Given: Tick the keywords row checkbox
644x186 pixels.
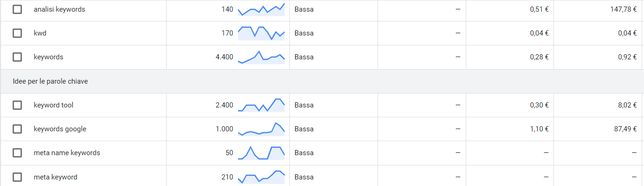Looking at the screenshot, I should click(17, 57).
